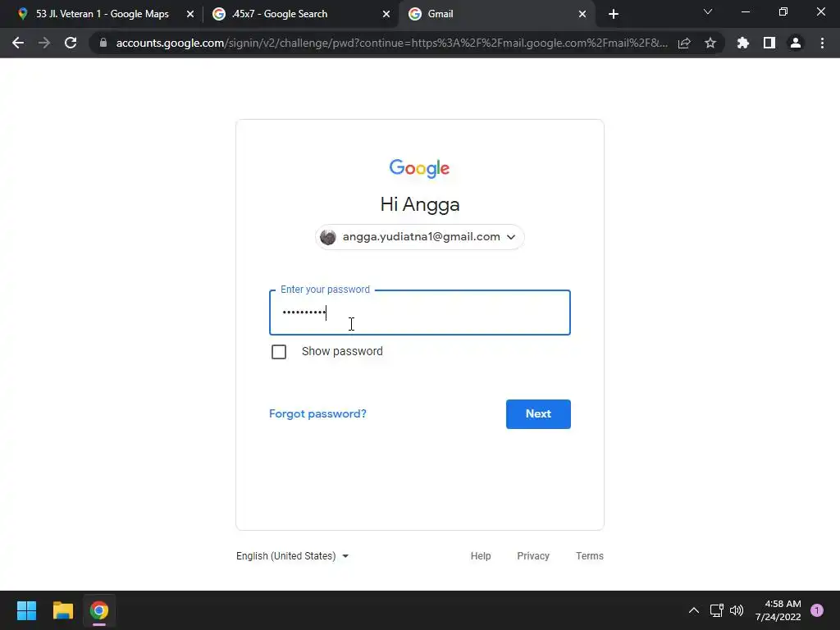Viewport: 840px width, 630px height.
Task: Click the Chrome taskbar icon
Action: click(99, 610)
